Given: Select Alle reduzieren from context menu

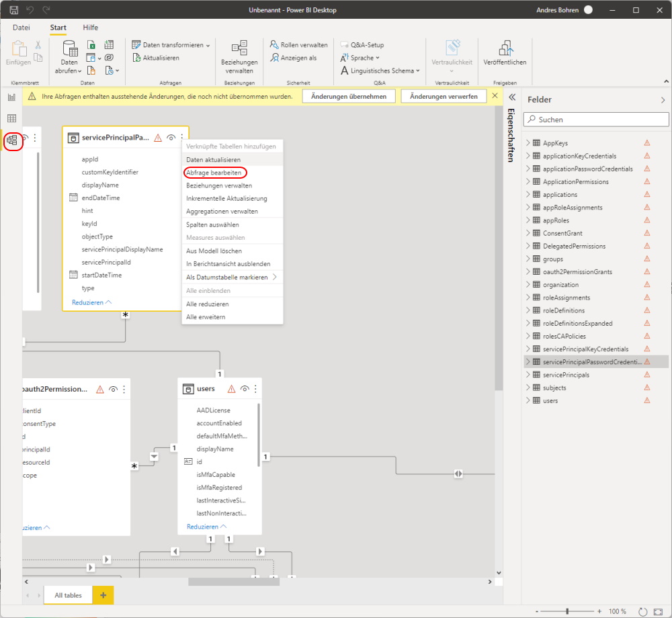Looking at the screenshot, I should 208,304.
